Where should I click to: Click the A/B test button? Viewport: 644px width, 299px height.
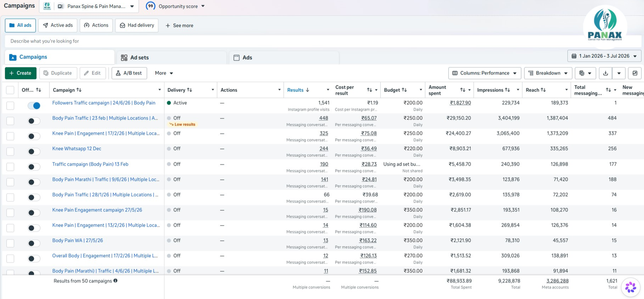[x=129, y=73]
